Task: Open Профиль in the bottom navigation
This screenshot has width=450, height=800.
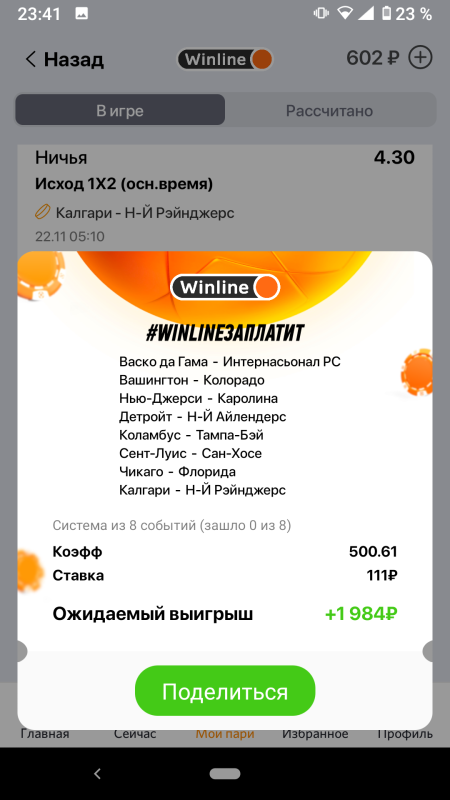Action: coord(405,734)
